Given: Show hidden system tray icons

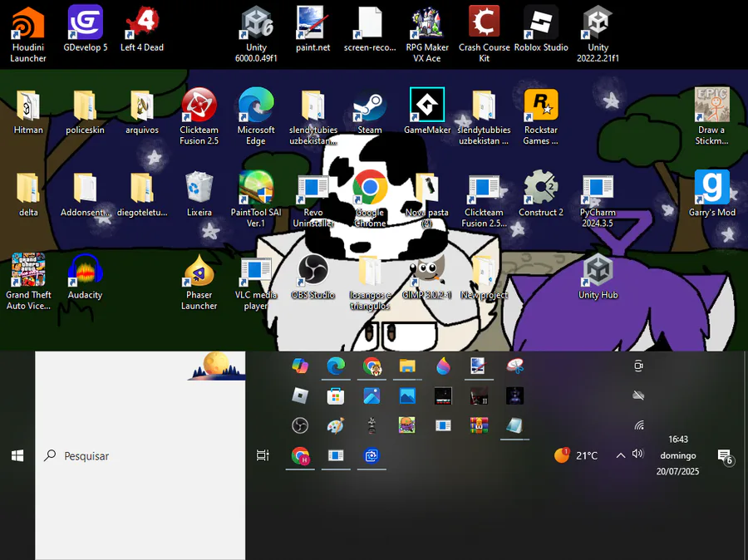Looking at the screenshot, I should tap(620, 455).
